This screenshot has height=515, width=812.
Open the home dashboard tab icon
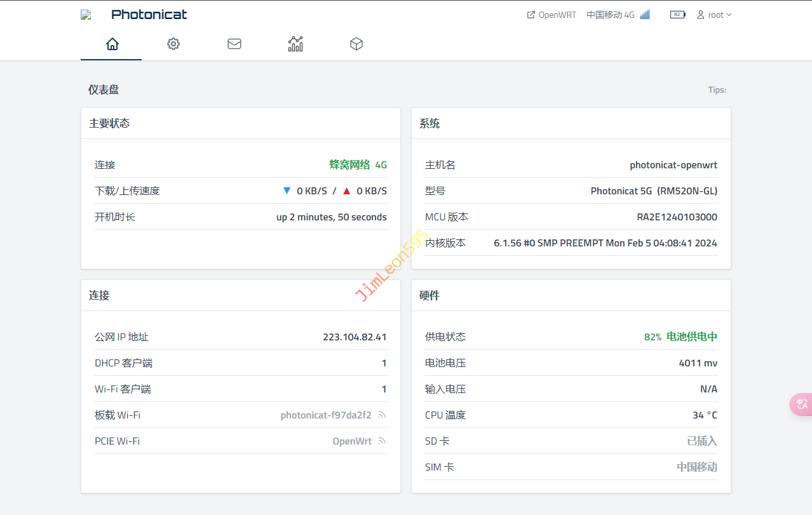[112, 44]
